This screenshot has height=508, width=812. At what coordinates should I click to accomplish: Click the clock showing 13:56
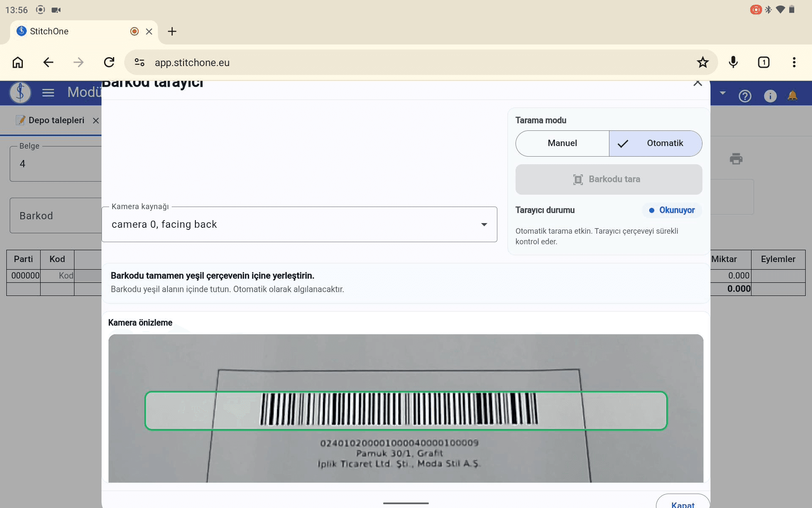tap(16, 10)
